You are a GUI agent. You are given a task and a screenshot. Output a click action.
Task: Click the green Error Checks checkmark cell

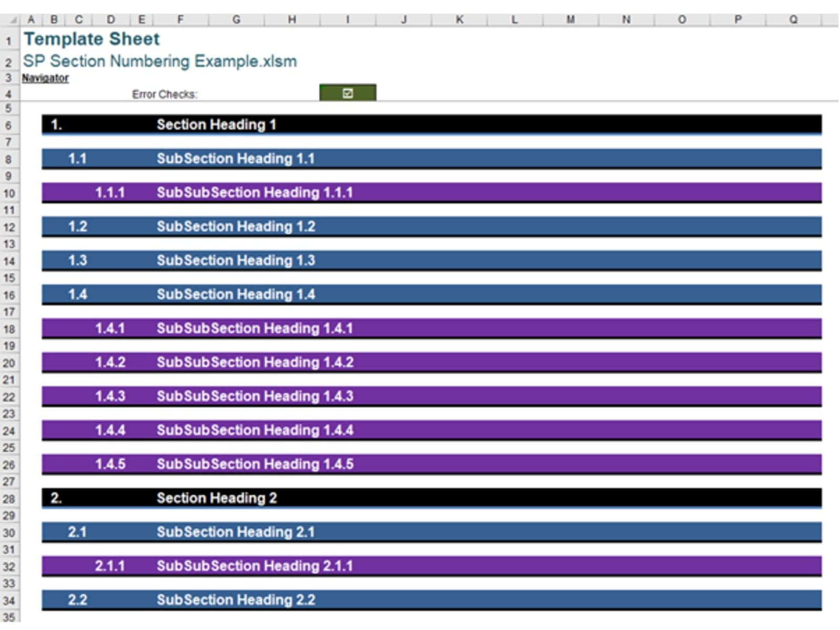tap(348, 93)
